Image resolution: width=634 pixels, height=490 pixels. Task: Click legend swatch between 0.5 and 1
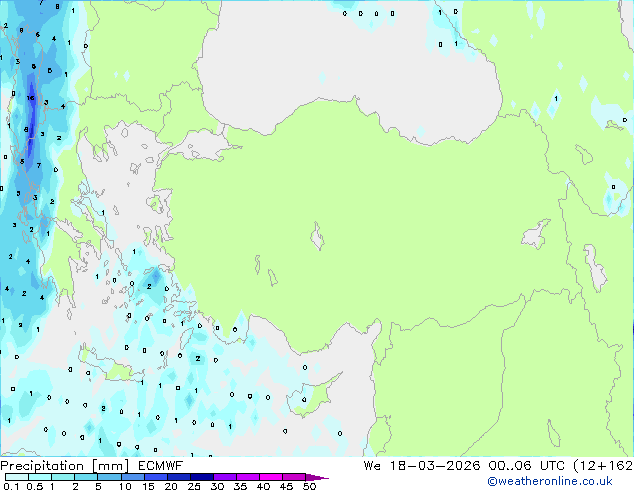(x=40, y=477)
